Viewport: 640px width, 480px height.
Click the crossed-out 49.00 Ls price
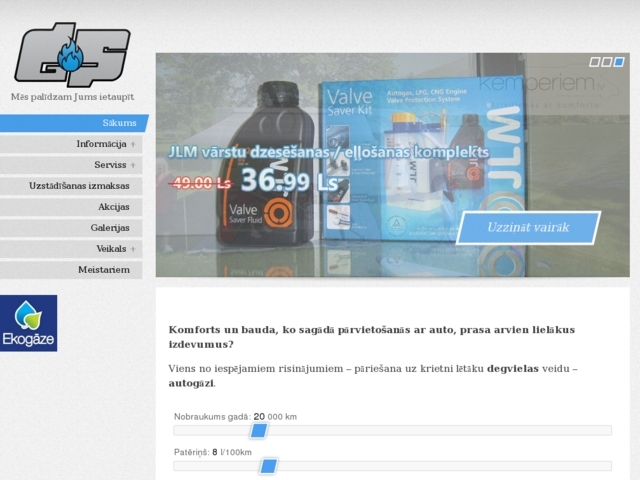201,183
